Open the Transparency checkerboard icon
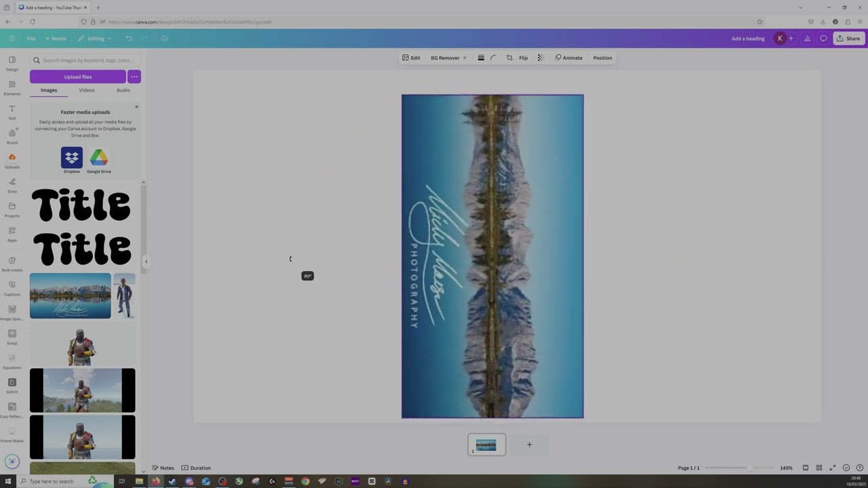This screenshot has width=868, height=488. [540, 58]
